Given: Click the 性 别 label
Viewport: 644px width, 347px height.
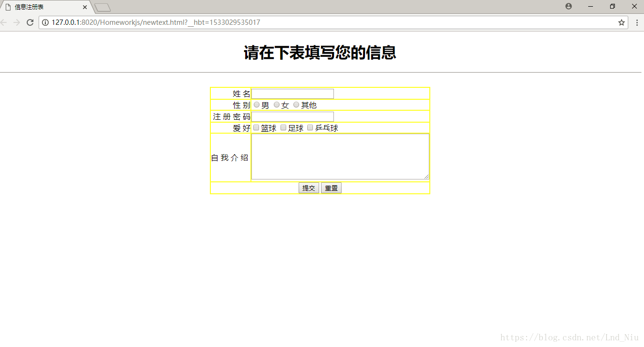Looking at the screenshot, I should (241, 105).
